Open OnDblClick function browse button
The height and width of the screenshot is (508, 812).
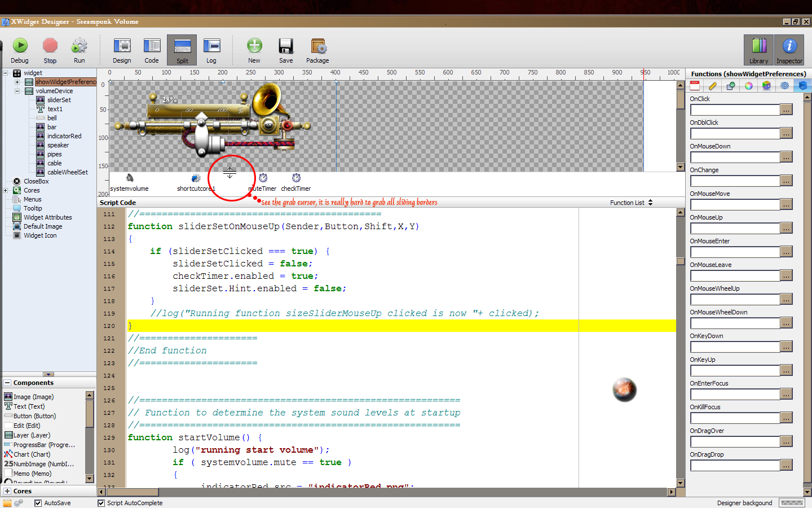pos(786,133)
